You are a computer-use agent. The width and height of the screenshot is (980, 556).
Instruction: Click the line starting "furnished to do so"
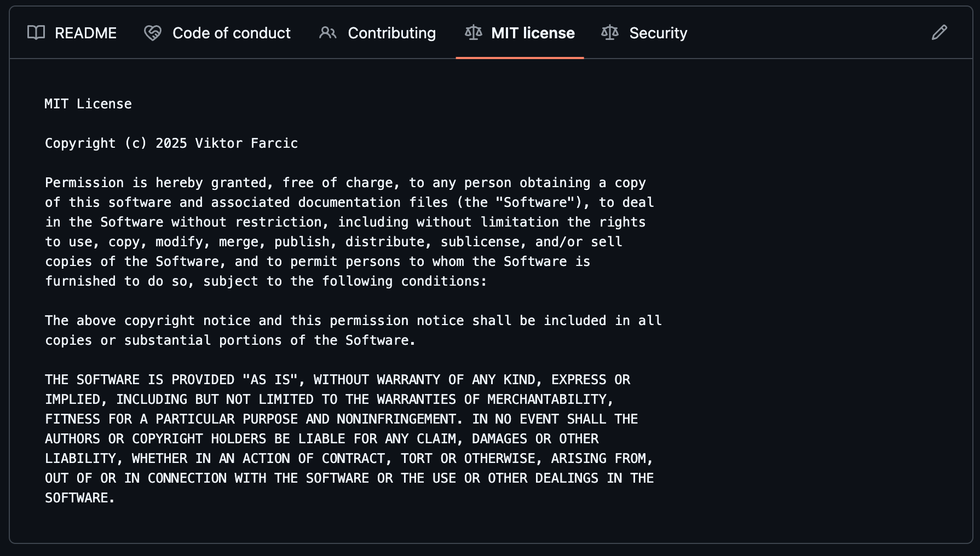[266, 281]
